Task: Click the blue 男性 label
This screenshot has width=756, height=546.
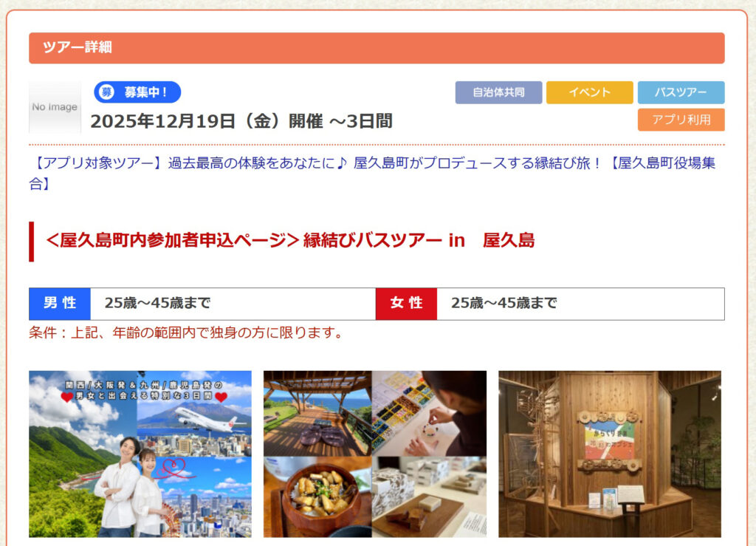Action: coord(60,304)
